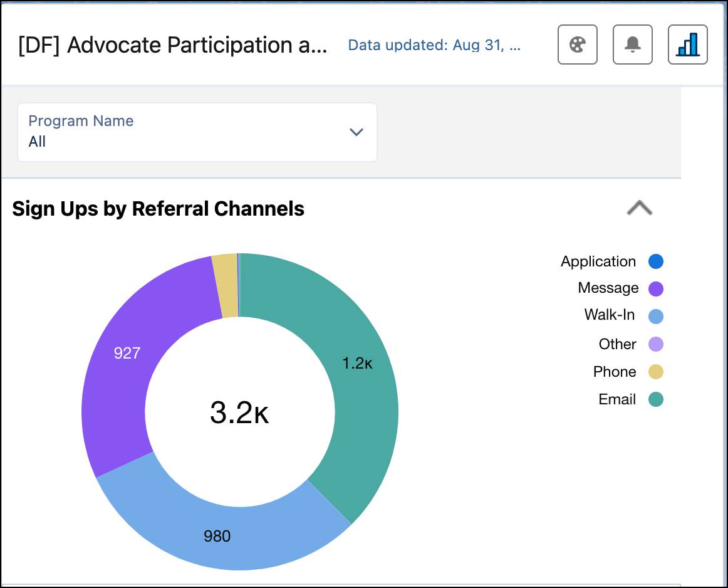Select the Application legend color dot
This screenshot has height=588, width=728.
coord(656,261)
